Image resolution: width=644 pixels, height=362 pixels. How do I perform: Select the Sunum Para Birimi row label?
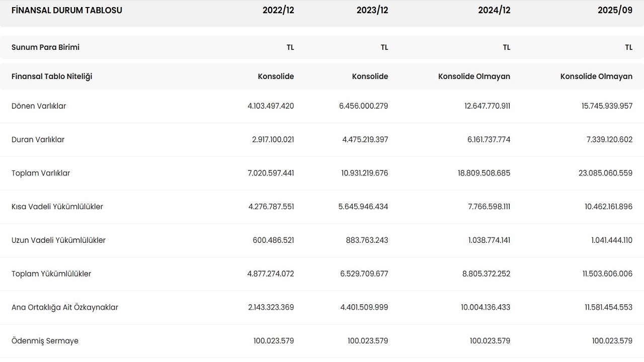45,47
